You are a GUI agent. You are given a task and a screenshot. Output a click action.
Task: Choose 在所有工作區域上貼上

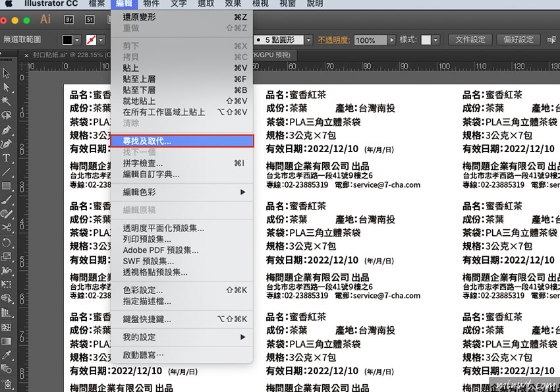click(x=182, y=112)
